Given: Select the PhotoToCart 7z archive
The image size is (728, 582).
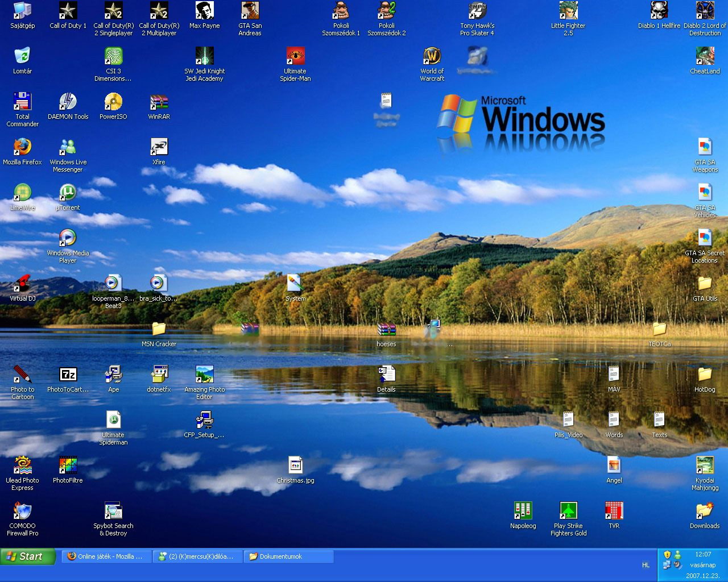Looking at the screenshot, I should click(x=68, y=380).
